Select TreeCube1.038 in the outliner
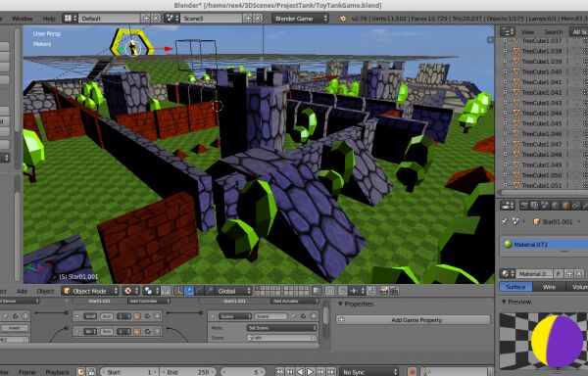 pyautogui.click(x=542, y=51)
